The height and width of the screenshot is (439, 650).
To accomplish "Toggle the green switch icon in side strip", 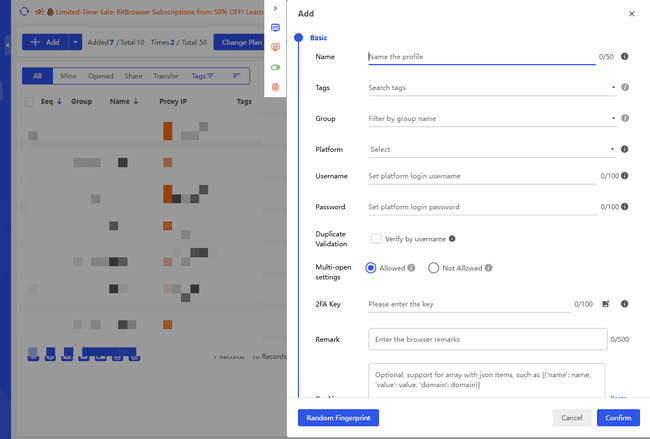I will (x=275, y=67).
